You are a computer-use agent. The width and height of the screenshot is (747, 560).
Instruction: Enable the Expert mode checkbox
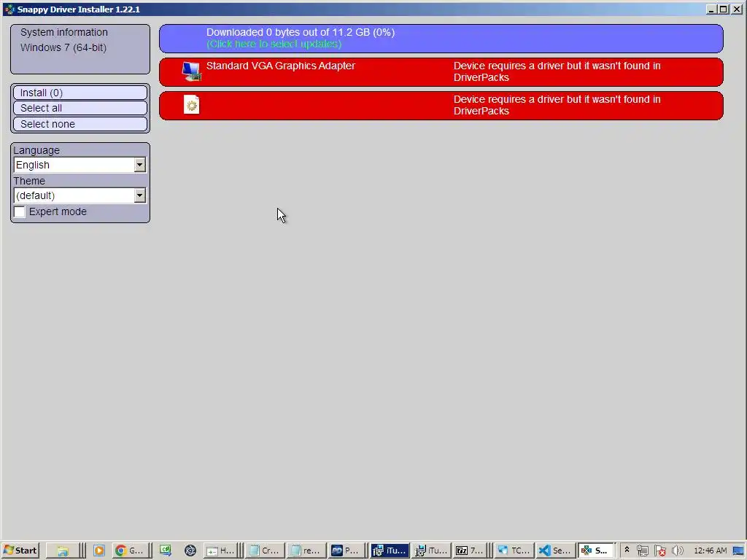tap(20, 211)
